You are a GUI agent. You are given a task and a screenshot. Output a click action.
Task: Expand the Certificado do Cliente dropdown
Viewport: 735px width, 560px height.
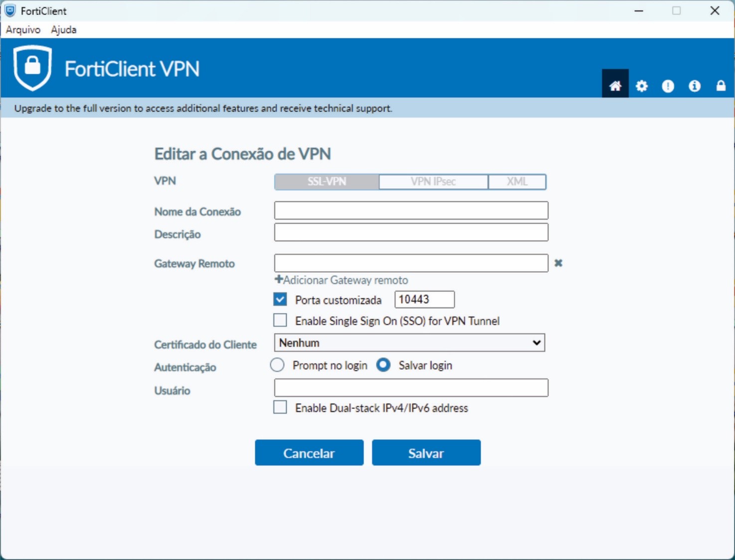(x=409, y=343)
